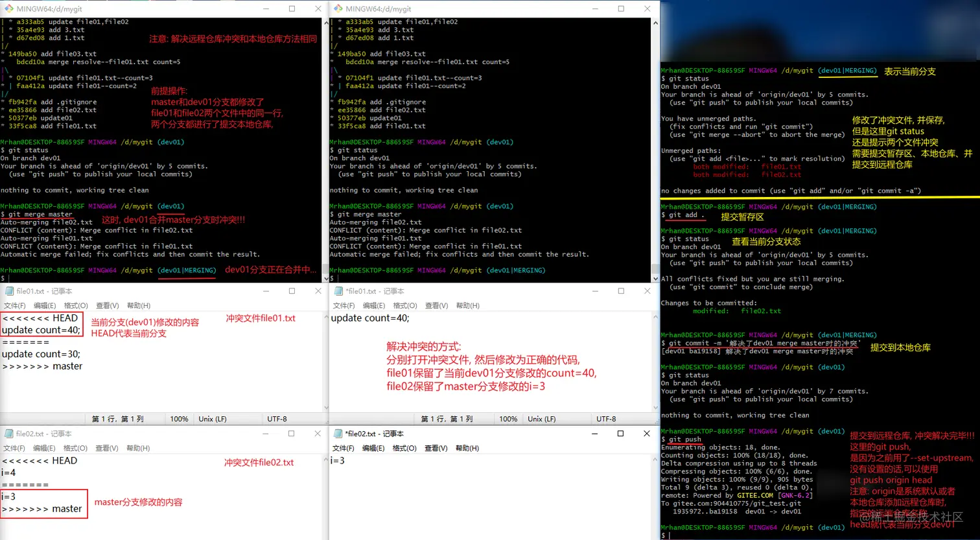The height and width of the screenshot is (540, 980).
Task: Click the Git Bash icon in the left MINGW64 title bar
Action: tap(9, 9)
